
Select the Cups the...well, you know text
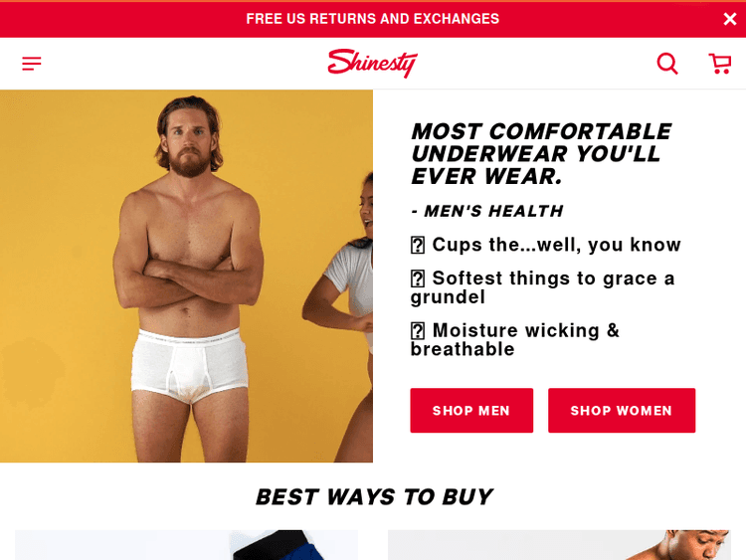click(556, 245)
